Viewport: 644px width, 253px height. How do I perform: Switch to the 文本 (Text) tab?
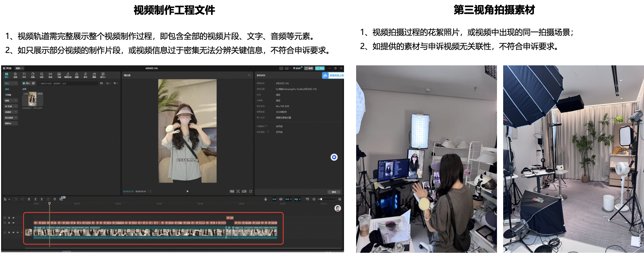(x=24, y=75)
